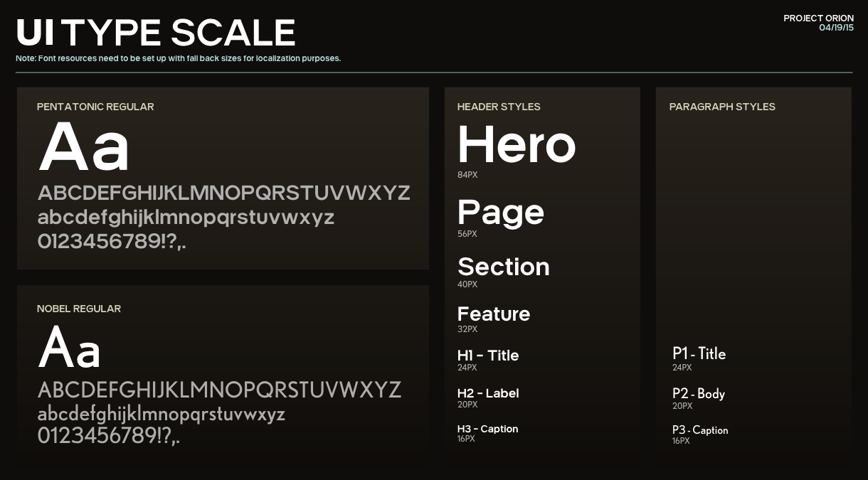Select the HEADER STYLES panel heading
Image resolution: width=868 pixels, height=480 pixels.
(x=499, y=107)
